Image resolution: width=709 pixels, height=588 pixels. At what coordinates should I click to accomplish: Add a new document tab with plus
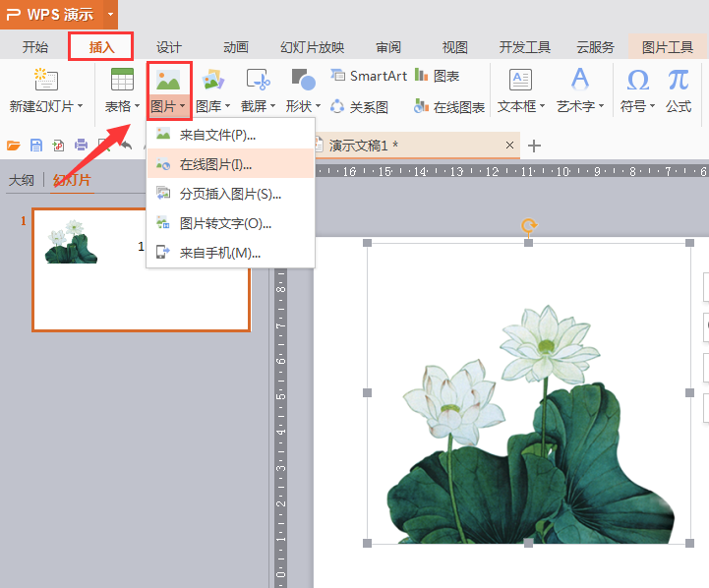tap(534, 146)
